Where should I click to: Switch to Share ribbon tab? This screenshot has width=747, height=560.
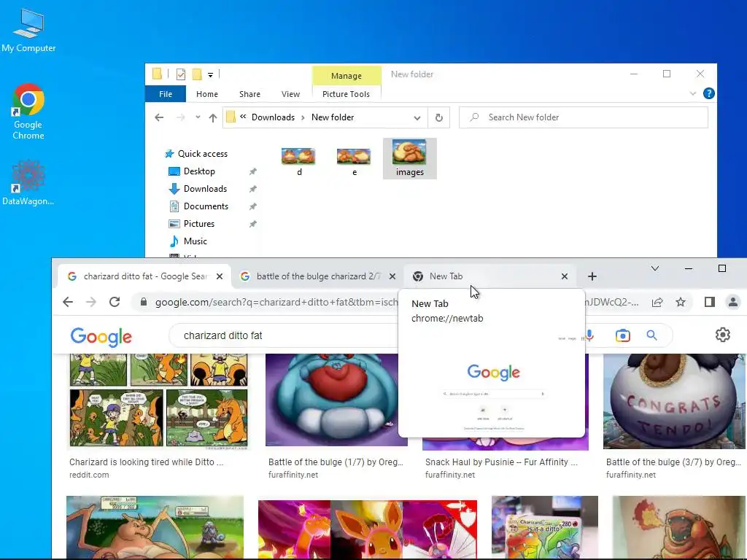coord(249,94)
